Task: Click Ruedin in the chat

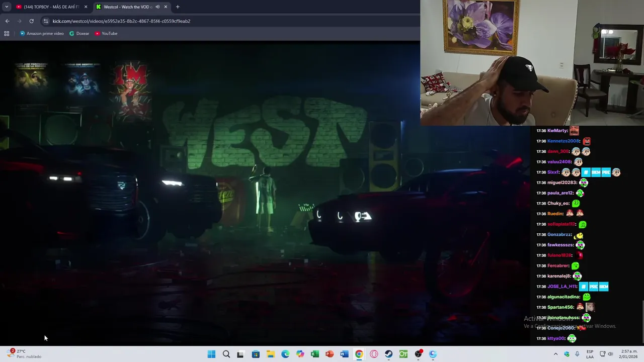Action: (x=555, y=214)
